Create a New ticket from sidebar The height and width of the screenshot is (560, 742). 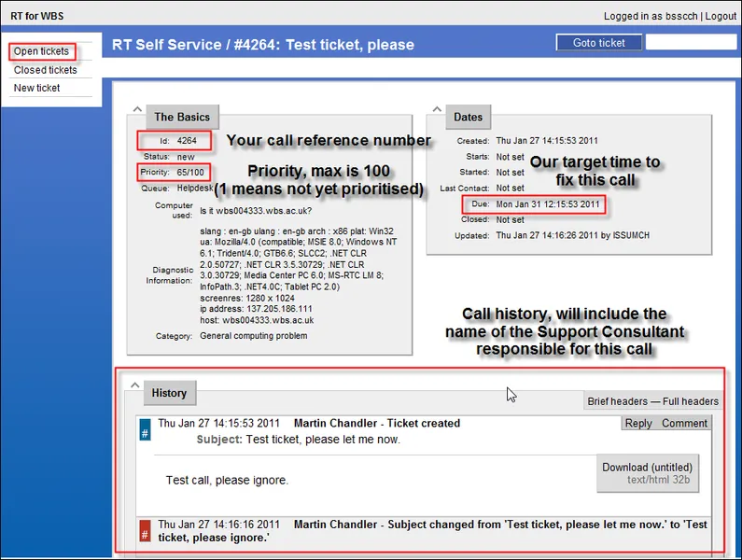click(36, 88)
